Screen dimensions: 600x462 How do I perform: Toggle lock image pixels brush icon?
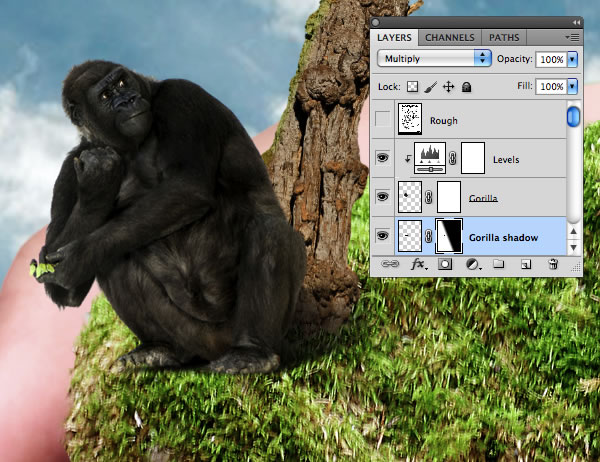click(x=430, y=87)
